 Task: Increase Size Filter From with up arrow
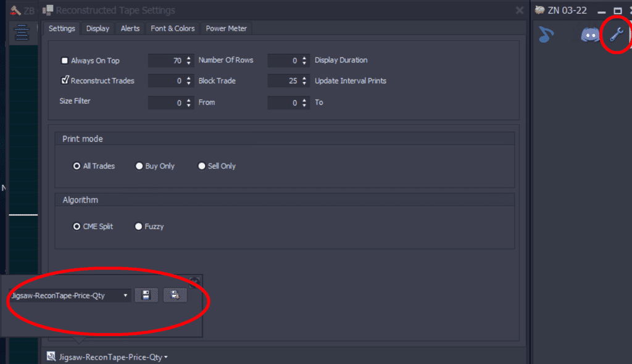(189, 100)
